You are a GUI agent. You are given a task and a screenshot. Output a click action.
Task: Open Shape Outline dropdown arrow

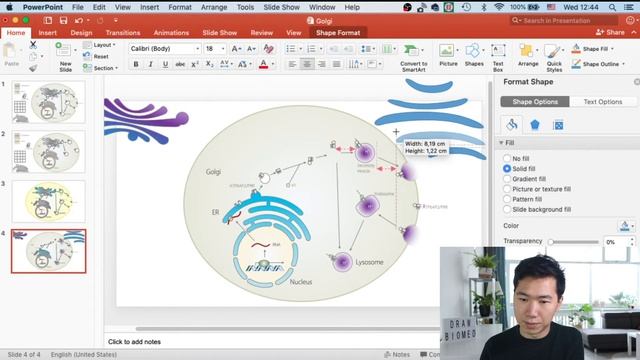tap(623, 64)
